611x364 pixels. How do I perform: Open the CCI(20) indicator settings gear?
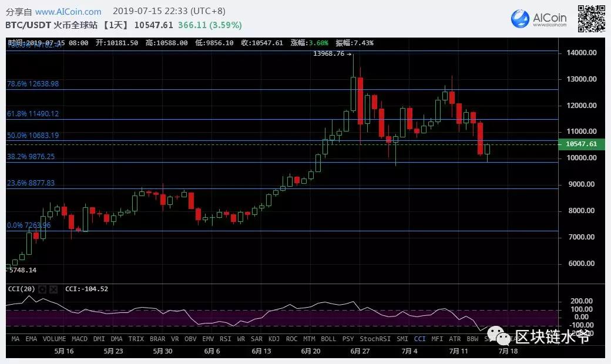point(42,289)
